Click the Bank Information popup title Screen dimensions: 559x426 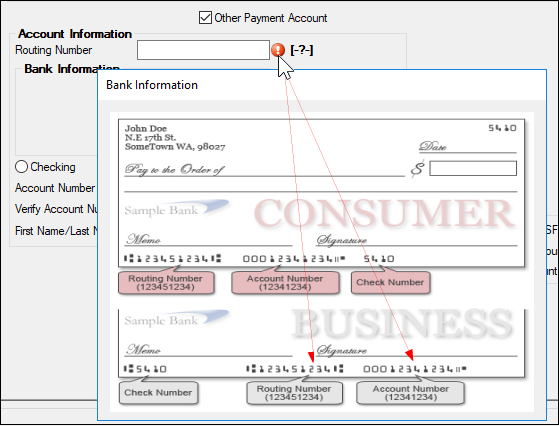(x=152, y=85)
